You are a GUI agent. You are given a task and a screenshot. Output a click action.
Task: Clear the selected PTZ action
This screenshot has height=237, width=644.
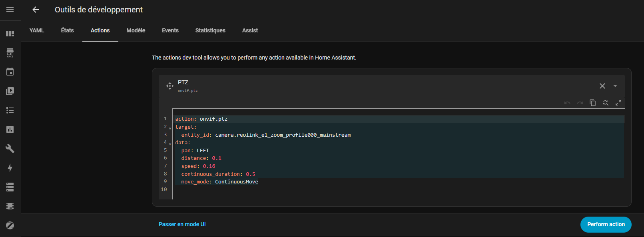pyautogui.click(x=602, y=86)
